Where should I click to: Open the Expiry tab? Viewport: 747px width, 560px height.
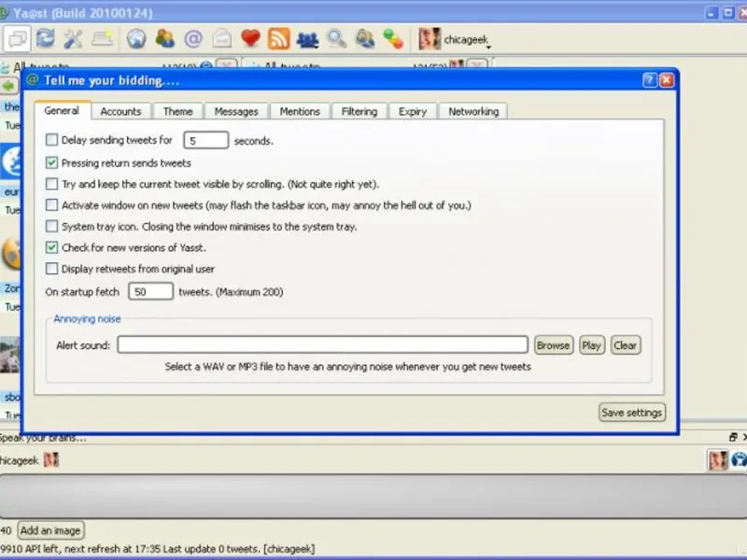413,111
